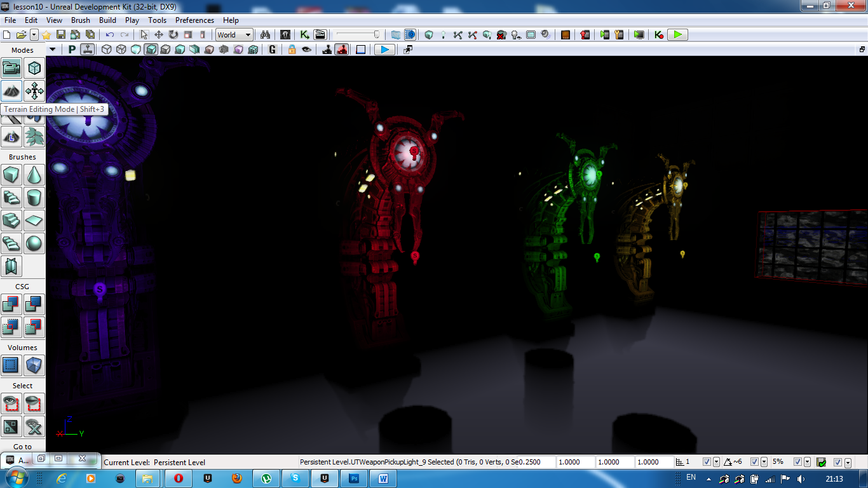Apply CSG Deintersect operation
This screenshot has height=488, width=868.
34,327
